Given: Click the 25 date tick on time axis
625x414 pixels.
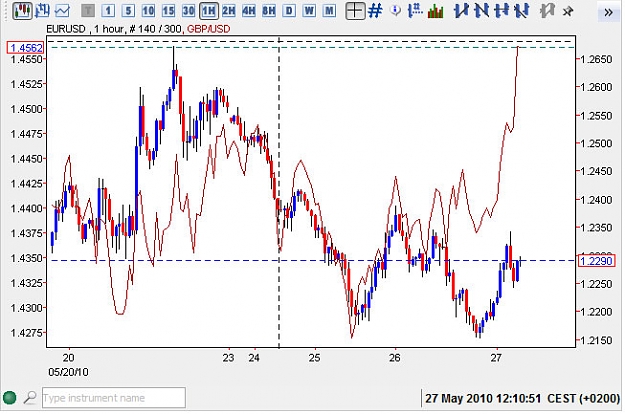Looking at the screenshot, I should coord(314,357).
